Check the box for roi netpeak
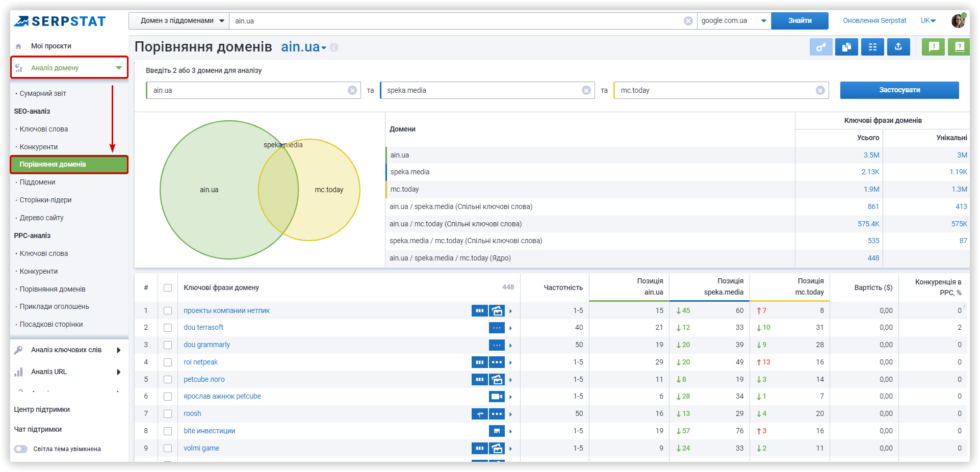The height and width of the screenshot is (472, 980). [x=168, y=362]
